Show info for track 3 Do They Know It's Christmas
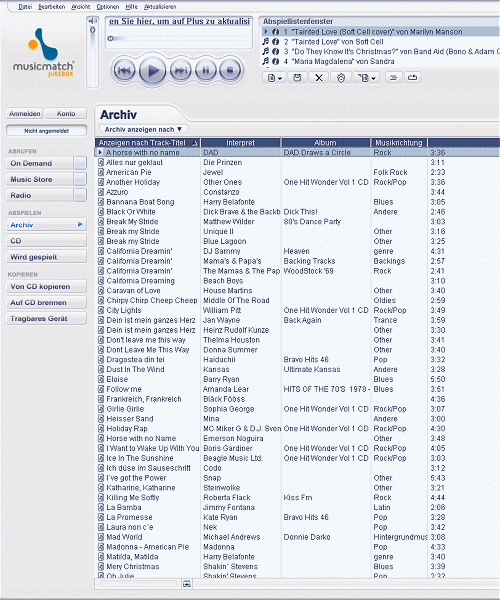 pos(275,52)
